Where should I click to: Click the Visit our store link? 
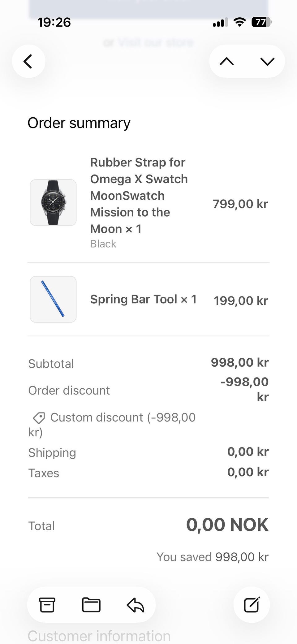156,42
